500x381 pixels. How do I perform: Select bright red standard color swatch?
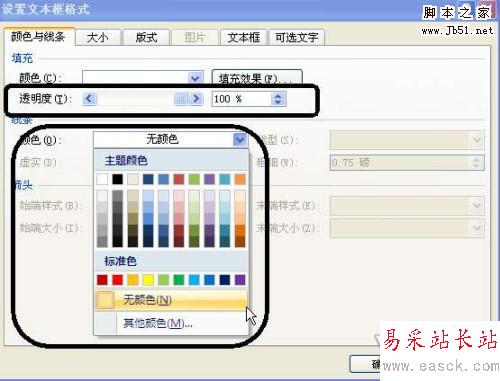(x=117, y=280)
